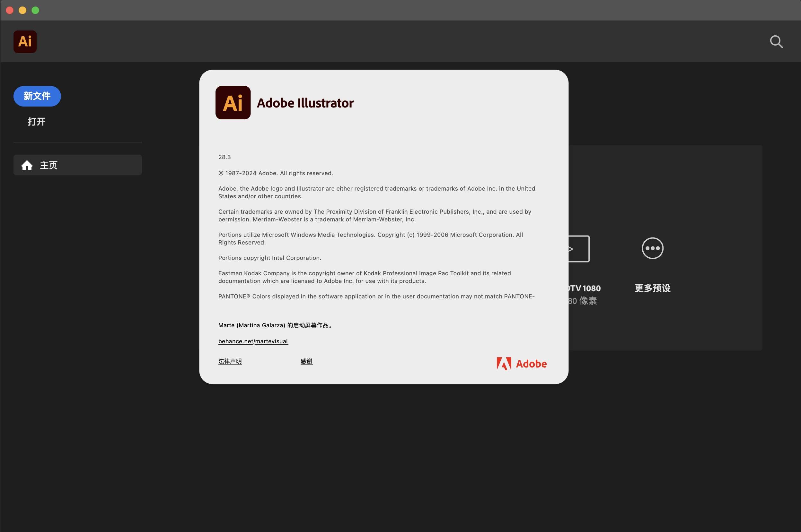Click the 新文件 button
801x532 pixels.
[x=37, y=96]
